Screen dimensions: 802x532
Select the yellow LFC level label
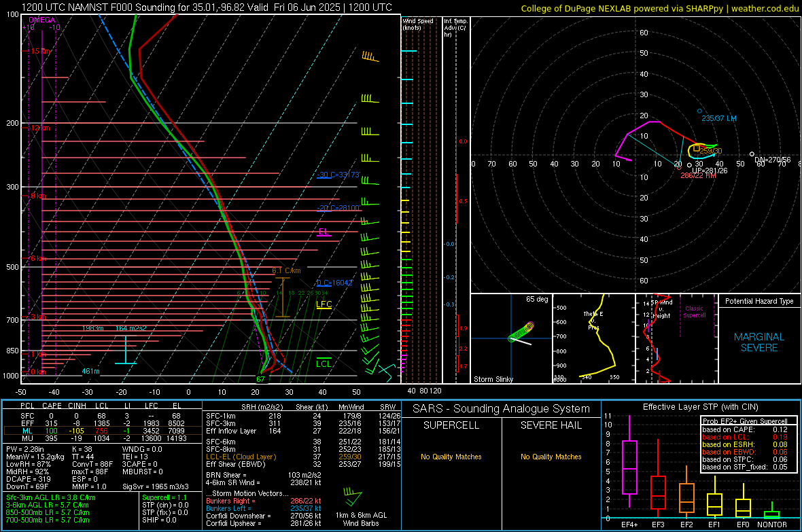click(x=324, y=304)
